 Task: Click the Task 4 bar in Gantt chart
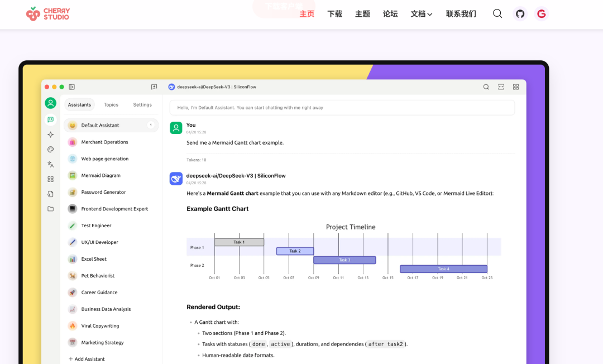443,269
